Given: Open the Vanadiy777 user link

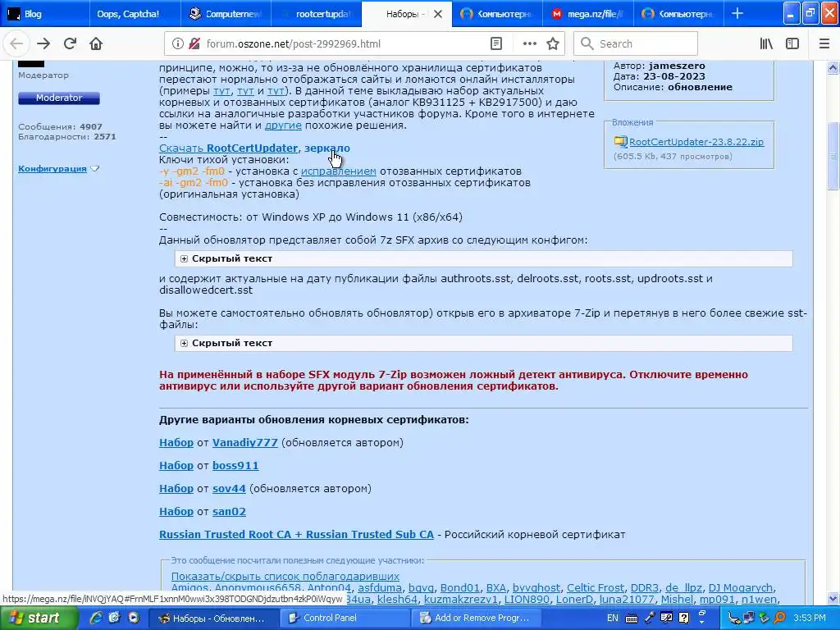Looking at the screenshot, I should 244,443.
